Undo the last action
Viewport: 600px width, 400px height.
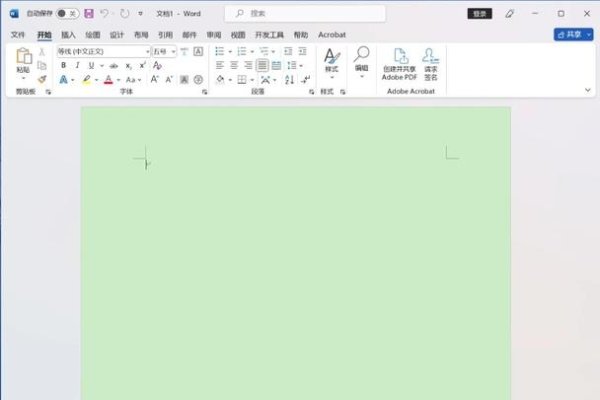104,14
